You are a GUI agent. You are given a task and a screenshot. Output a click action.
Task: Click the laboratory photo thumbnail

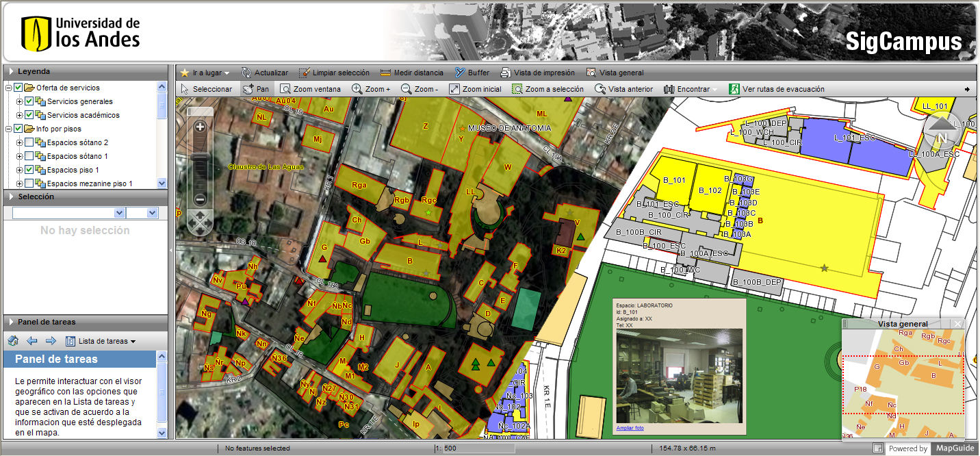679,376
